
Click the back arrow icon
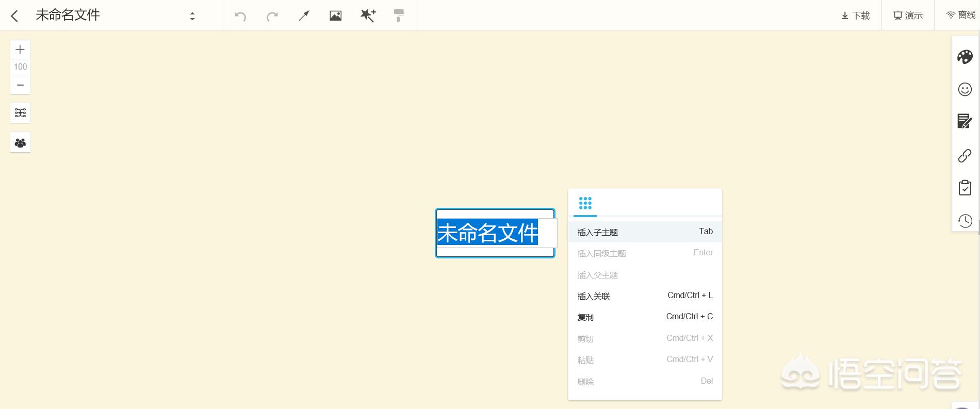[x=14, y=16]
